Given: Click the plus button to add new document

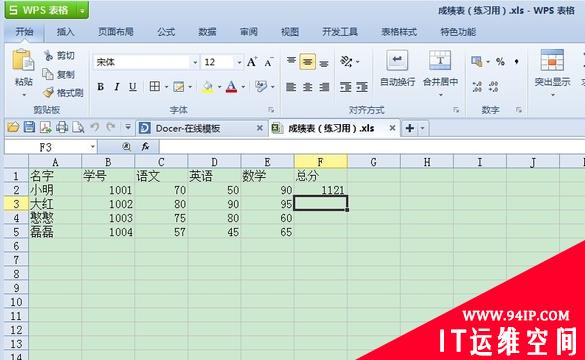Looking at the screenshot, I should pyautogui.click(x=410, y=128).
